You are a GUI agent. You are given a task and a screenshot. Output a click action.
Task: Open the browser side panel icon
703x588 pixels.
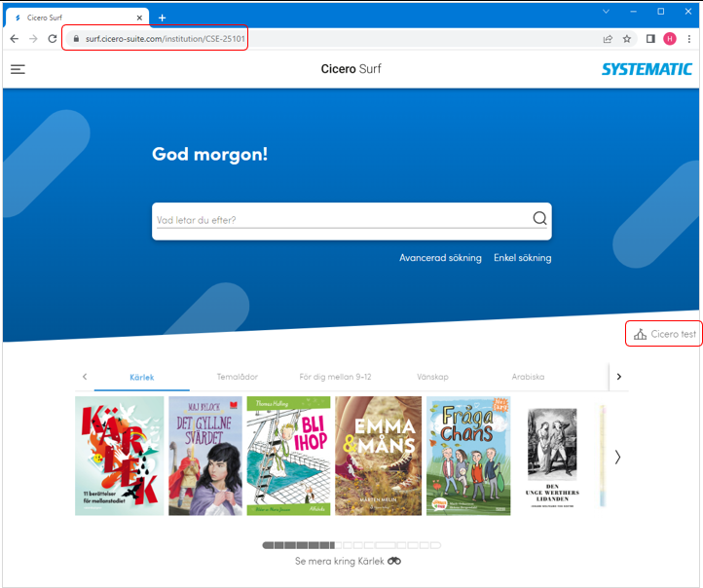point(650,39)
